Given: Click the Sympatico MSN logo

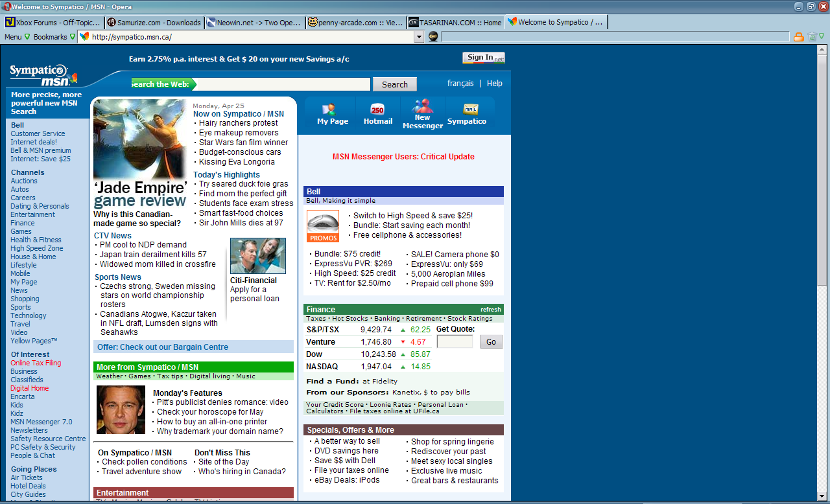Looking at the screenshot, I should 43,74.
